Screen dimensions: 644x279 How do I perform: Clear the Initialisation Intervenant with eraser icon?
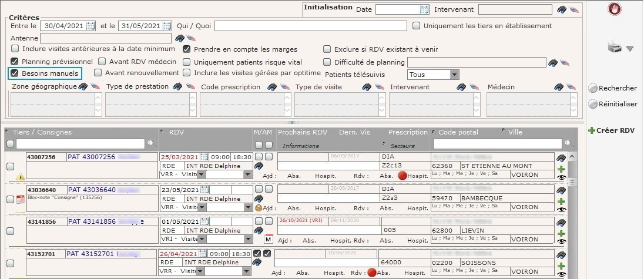573,9
